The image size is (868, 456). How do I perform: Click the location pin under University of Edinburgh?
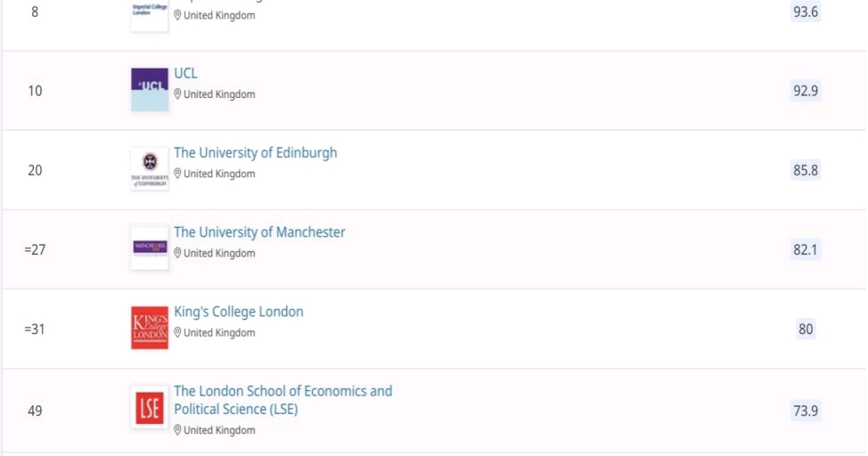(x=177, y=173)
